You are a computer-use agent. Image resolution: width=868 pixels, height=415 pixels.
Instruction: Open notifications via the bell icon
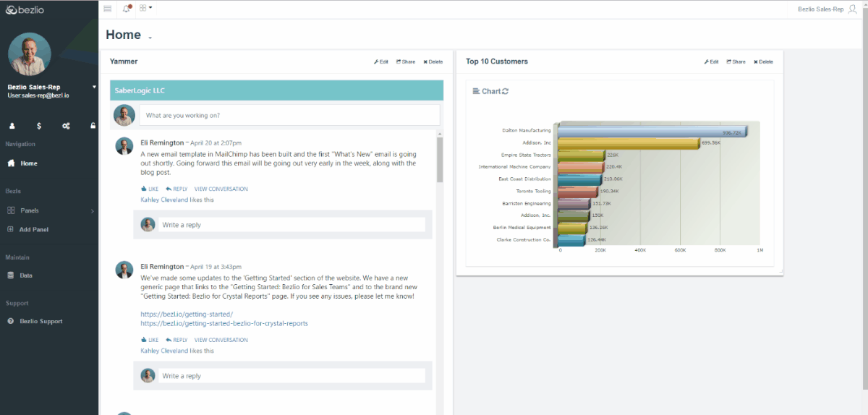[127, 9]
